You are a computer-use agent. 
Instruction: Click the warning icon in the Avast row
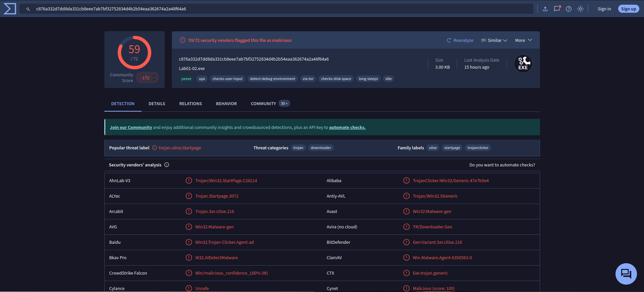coord(407,211)
